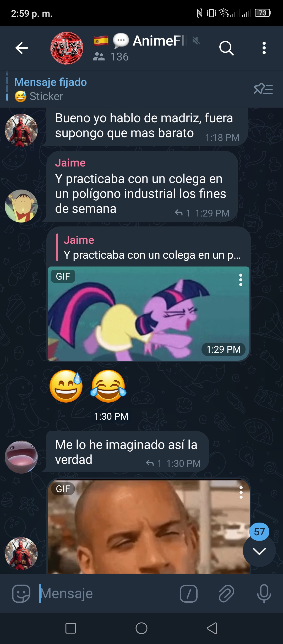
Task: Tap the Android recent apps square button
Action: pyautogui.click(x=71, y=628)
